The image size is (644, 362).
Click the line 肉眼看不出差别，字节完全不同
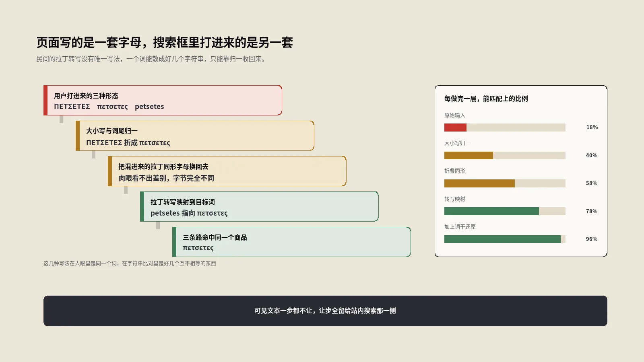[x=166, y=178]
